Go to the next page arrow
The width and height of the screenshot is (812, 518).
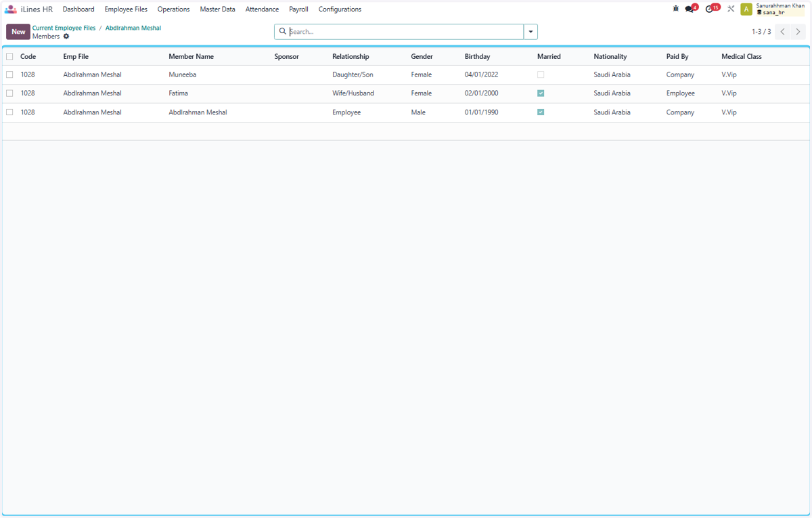798,32
